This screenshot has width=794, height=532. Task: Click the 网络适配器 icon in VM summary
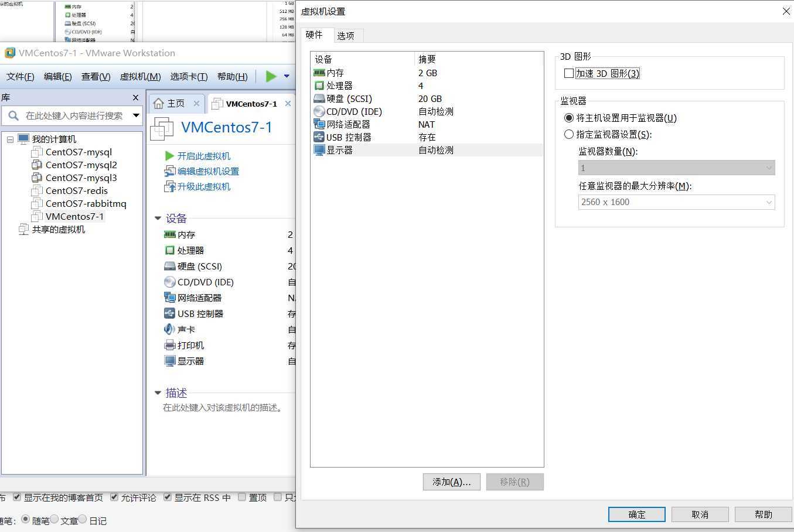coord(170,298)
